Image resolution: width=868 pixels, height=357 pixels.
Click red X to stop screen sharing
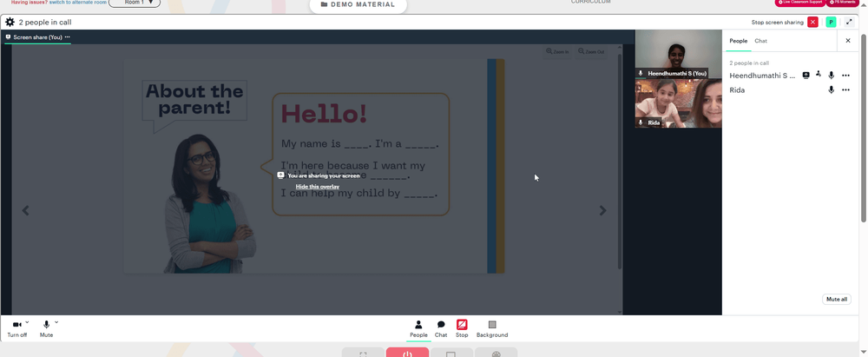[x=812, y=23]
